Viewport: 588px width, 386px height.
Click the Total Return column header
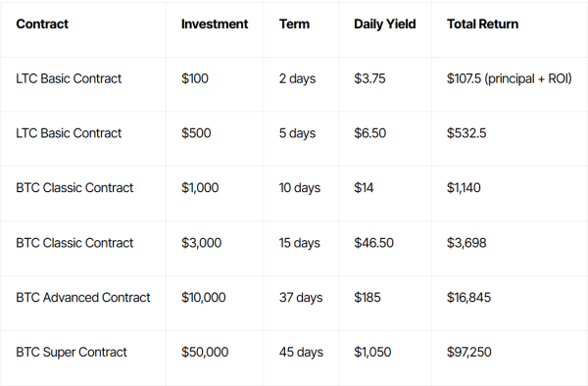tap(482, 24)
